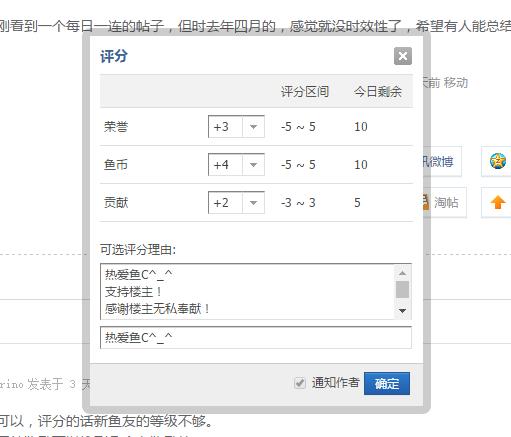The height and width of the screenshot is (437, 511).
Task: Select reason 热爱鱼C^_^ in list
Action: point(139,275)
